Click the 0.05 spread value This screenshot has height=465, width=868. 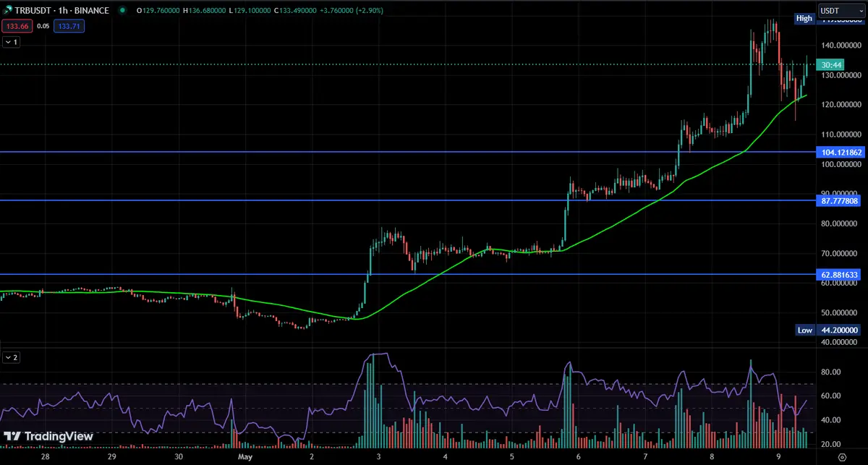(x=43, y=27)
